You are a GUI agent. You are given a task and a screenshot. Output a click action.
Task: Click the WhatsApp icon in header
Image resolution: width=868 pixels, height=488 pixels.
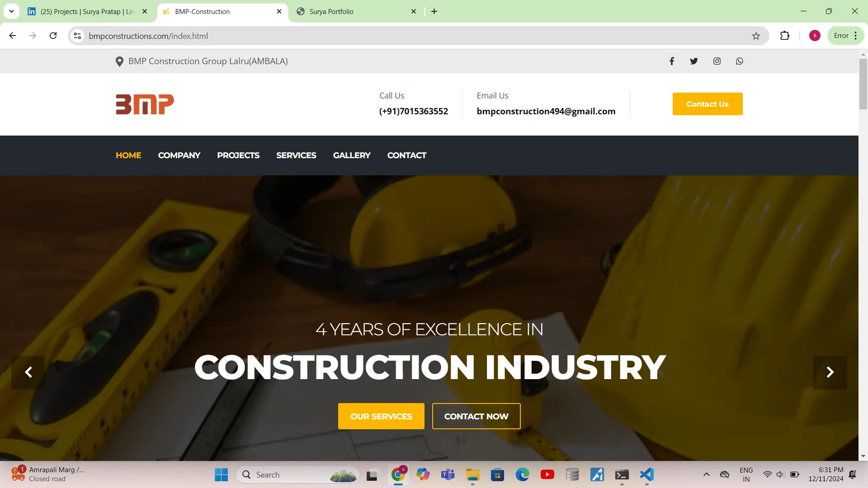739,61
